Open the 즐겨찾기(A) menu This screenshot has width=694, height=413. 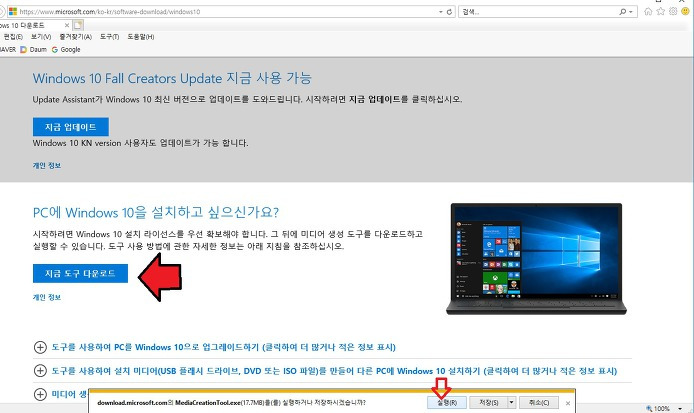[x=76, y=37]
